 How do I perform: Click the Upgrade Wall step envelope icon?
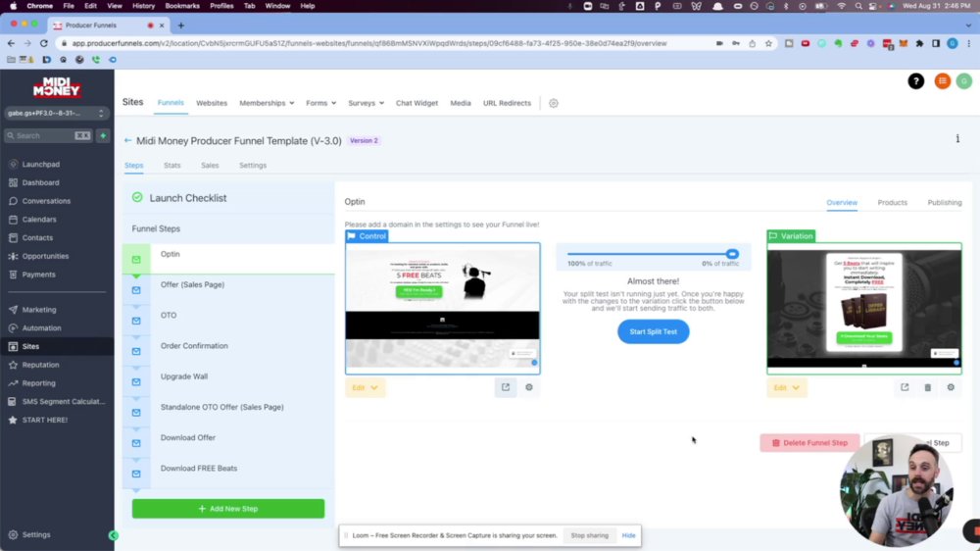pyautogui.click(x=136, y=382)
